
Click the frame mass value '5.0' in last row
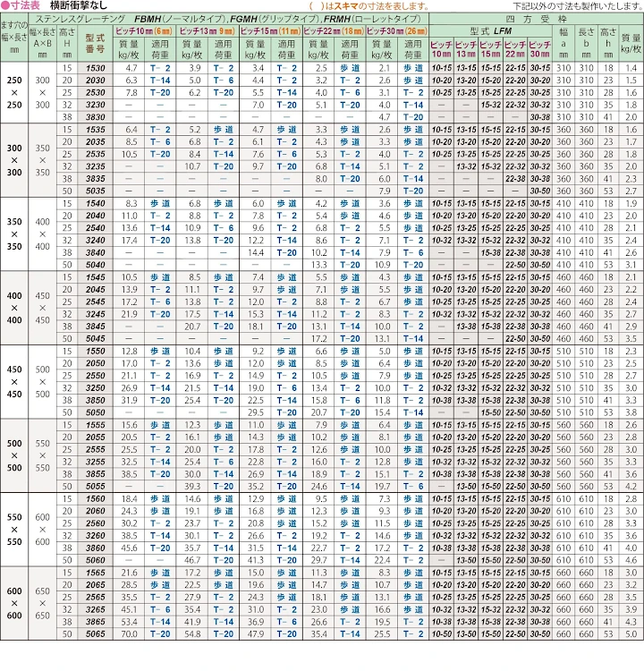tap(631, 633)
